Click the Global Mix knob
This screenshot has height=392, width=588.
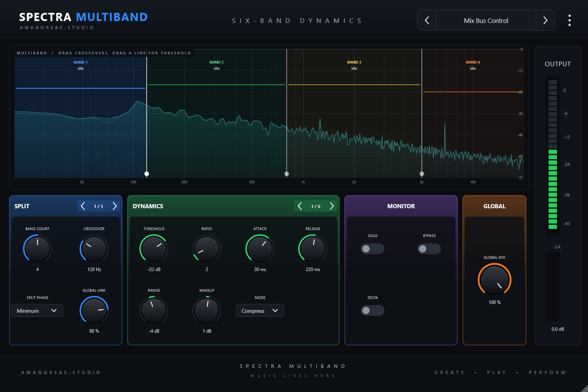pos(495,279)
